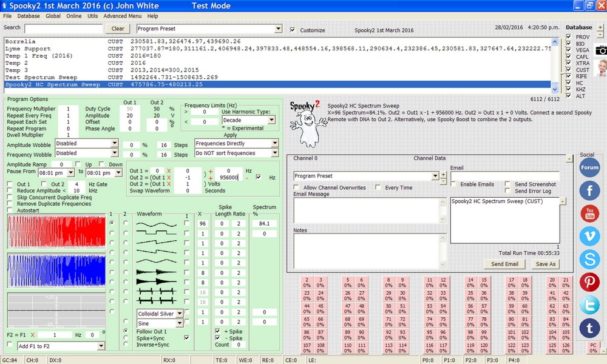Open the Facebook social icon
This screenshot has height=364, width=607.
point(589,190)
